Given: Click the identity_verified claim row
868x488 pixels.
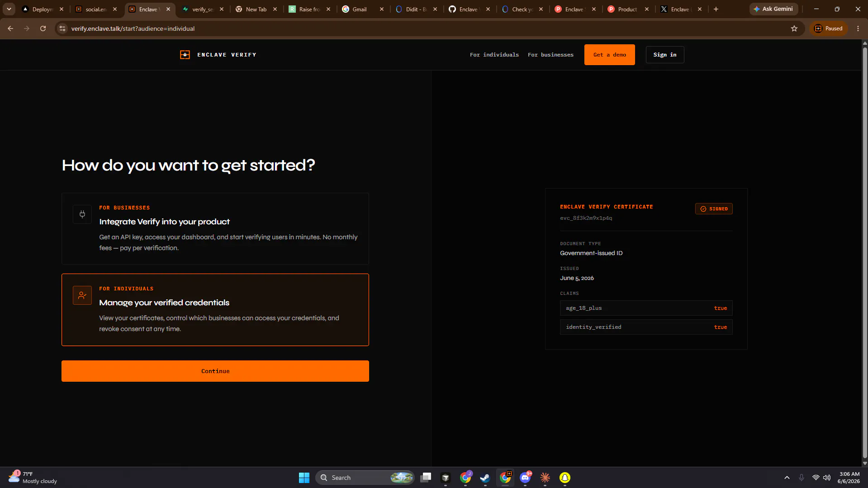Looking at the screenshot, I should [646, 327].
